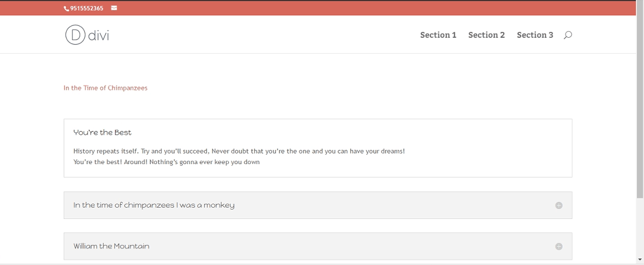Screen dimensions: 644x265
Task: Expand 'In the time of chimpanzees' accordion
Action: click(x=318, y=205)
